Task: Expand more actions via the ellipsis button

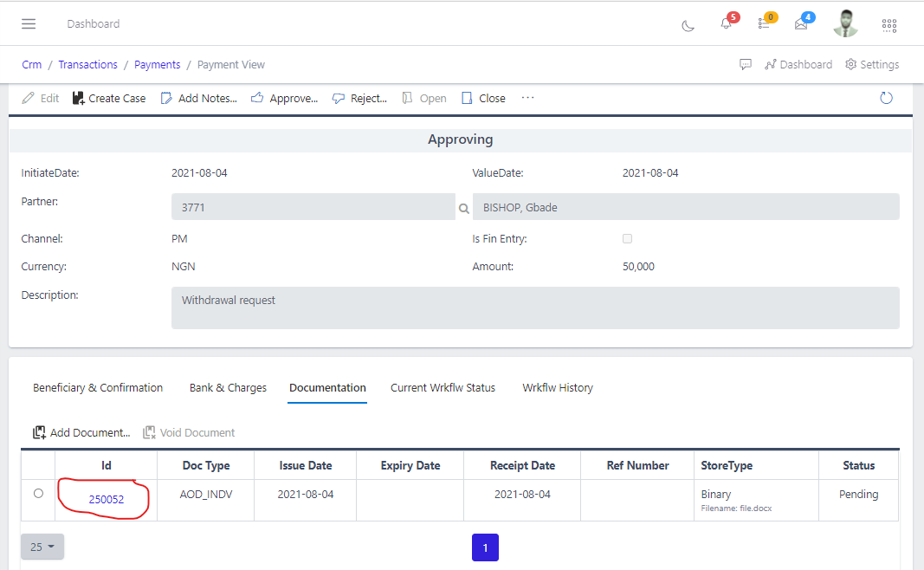Action: pos(527,98)
